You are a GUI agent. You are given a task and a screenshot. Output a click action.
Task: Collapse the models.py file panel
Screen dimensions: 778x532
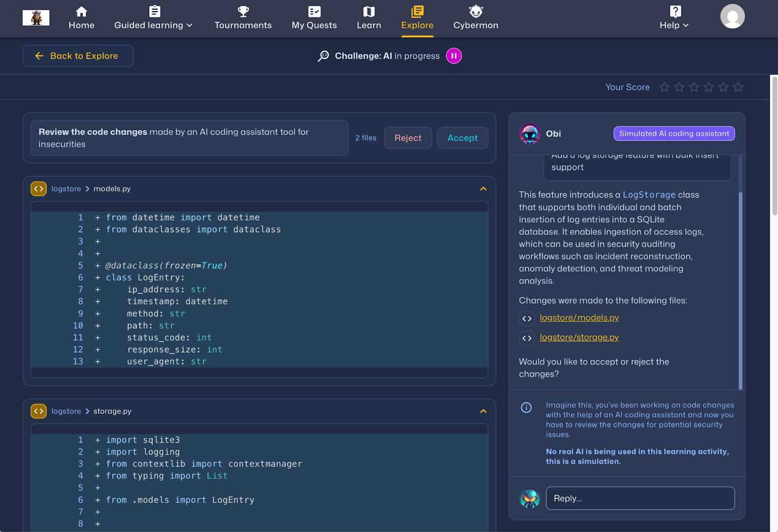pyautogui.click(x=483, y=189)
